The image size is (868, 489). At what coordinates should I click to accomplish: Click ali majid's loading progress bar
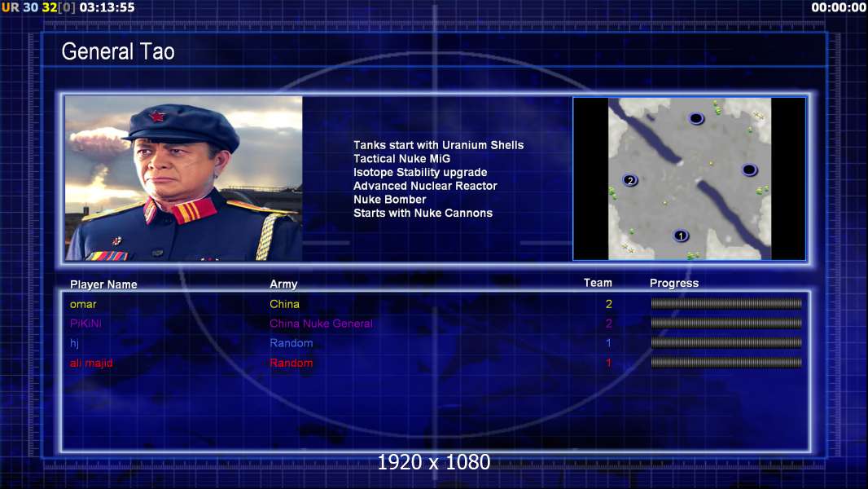(726, 363)
